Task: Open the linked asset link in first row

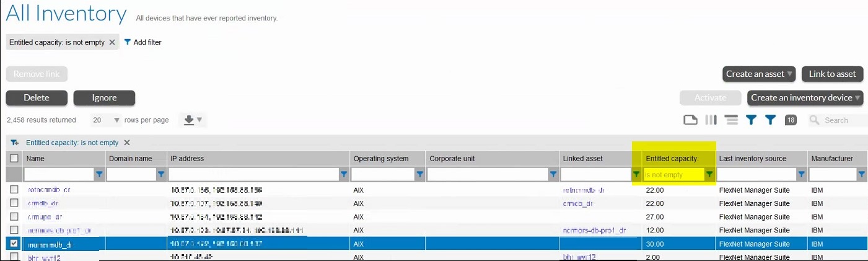Action: coord(584,190)
